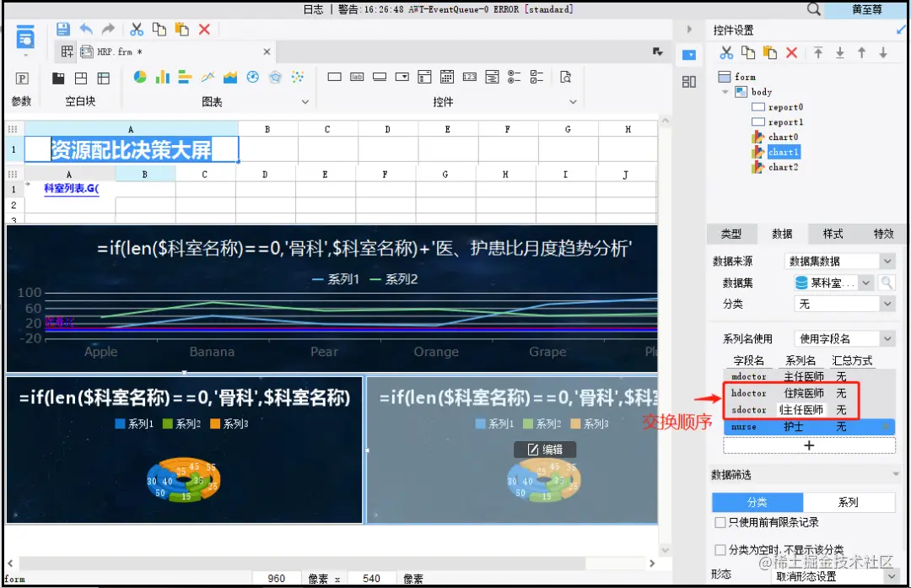
Task: Insert a column bar chart
Action: 162,77
